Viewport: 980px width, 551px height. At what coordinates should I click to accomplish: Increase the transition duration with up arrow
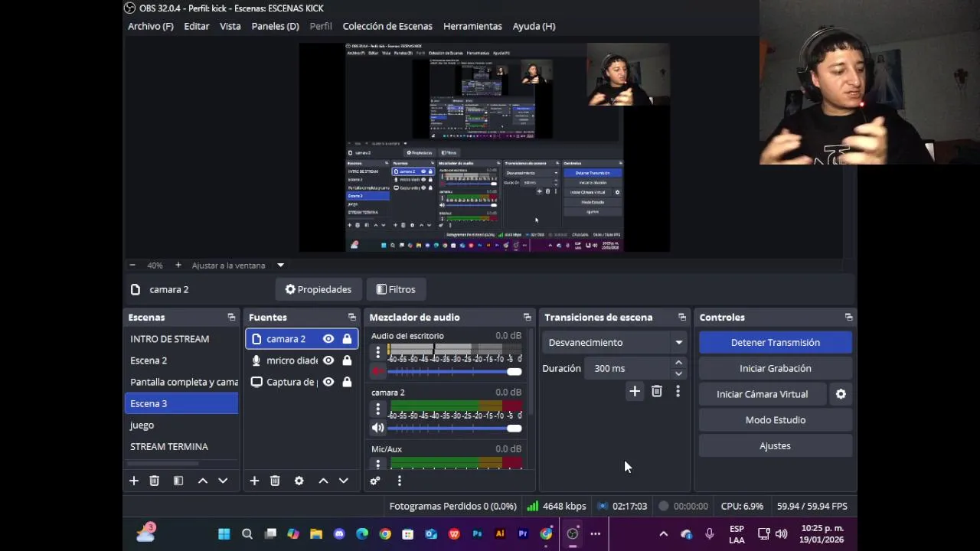(x=678, y=363)
